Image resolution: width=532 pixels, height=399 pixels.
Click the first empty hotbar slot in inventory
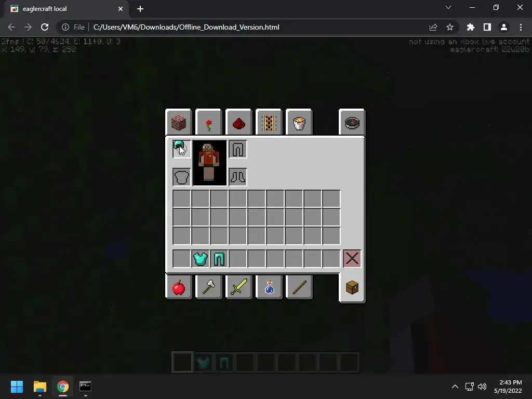(181, 259)
